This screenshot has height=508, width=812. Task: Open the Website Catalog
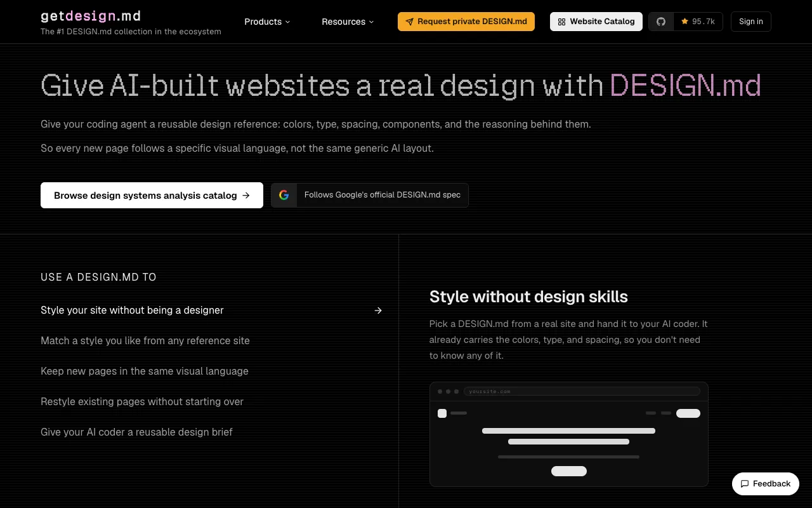click(596, 22)
